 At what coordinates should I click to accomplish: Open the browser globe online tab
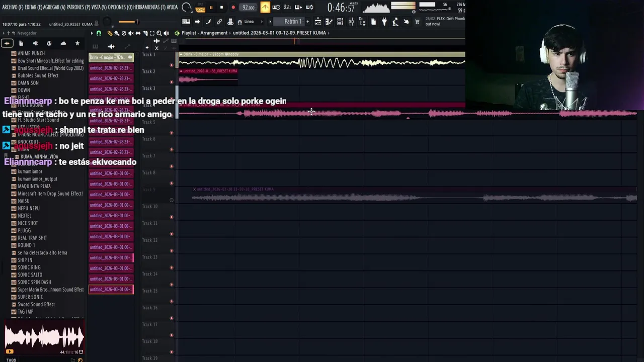pos(49,43)
